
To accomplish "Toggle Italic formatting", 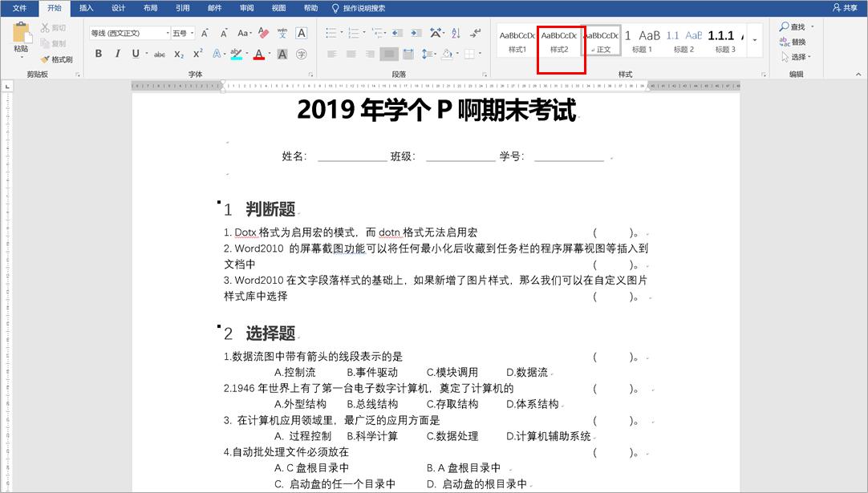I will [118, 54].
